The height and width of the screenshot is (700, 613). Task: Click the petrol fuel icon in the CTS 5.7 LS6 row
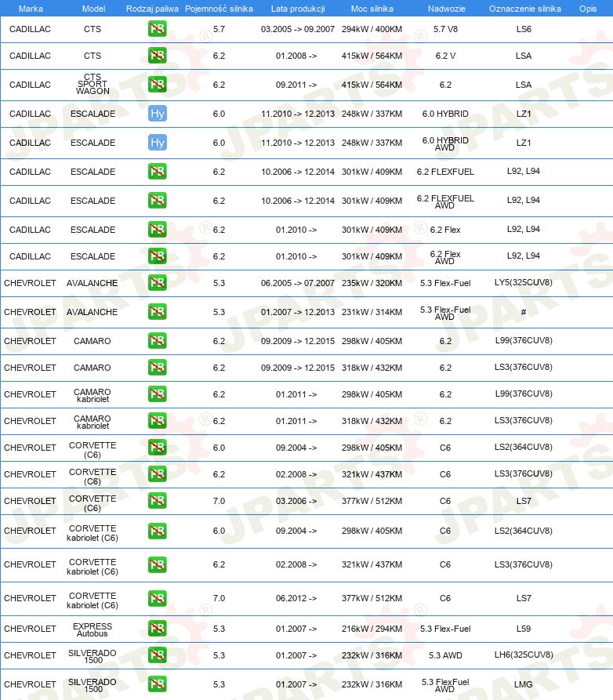click(x=157, y=29)
